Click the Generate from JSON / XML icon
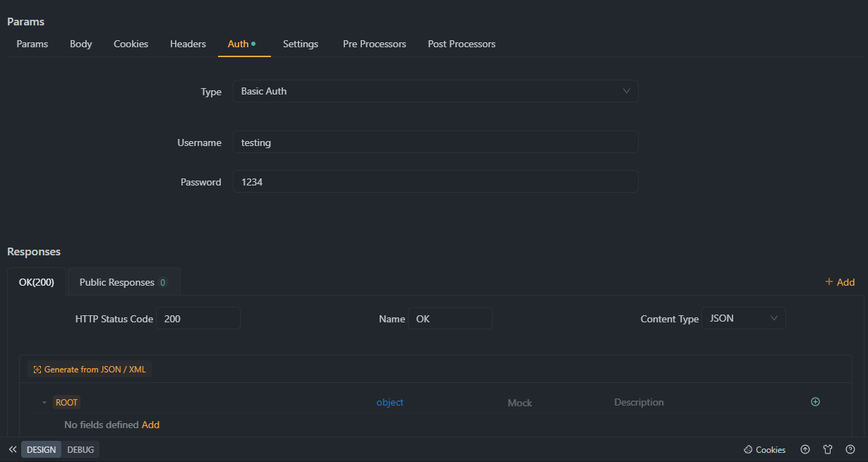868x462 pixels. click(36, 368)
